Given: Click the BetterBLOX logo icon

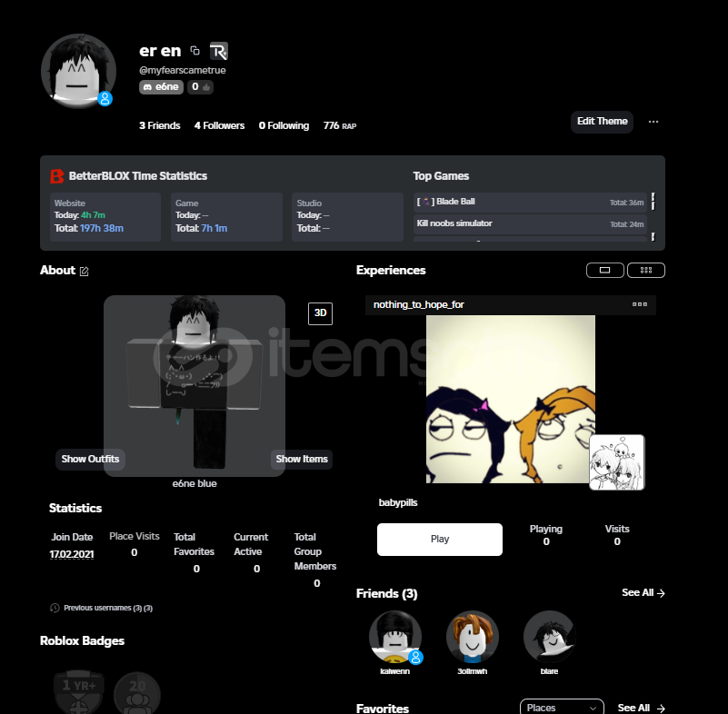Looking at the screenshot, I should point(56,176).
